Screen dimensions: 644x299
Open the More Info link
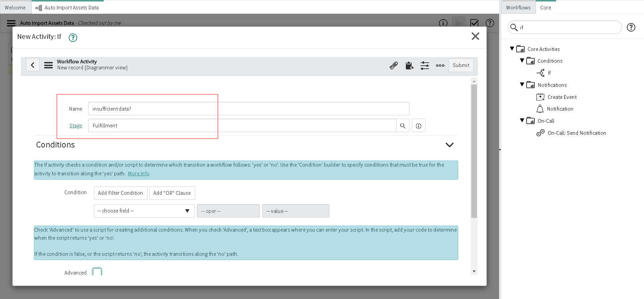tap(139, 173)
